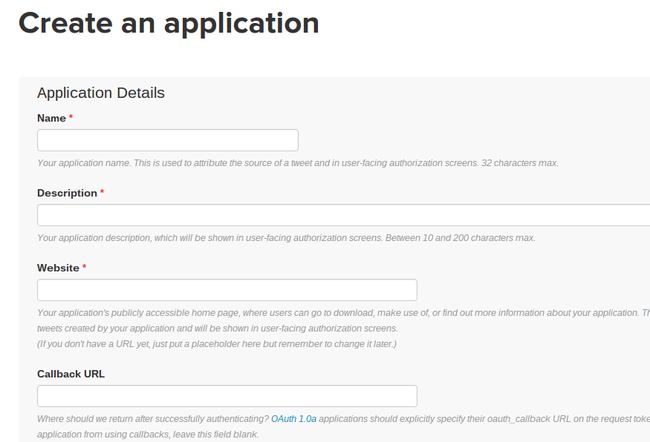Click the 'Callback URL' label

[71, 374]
